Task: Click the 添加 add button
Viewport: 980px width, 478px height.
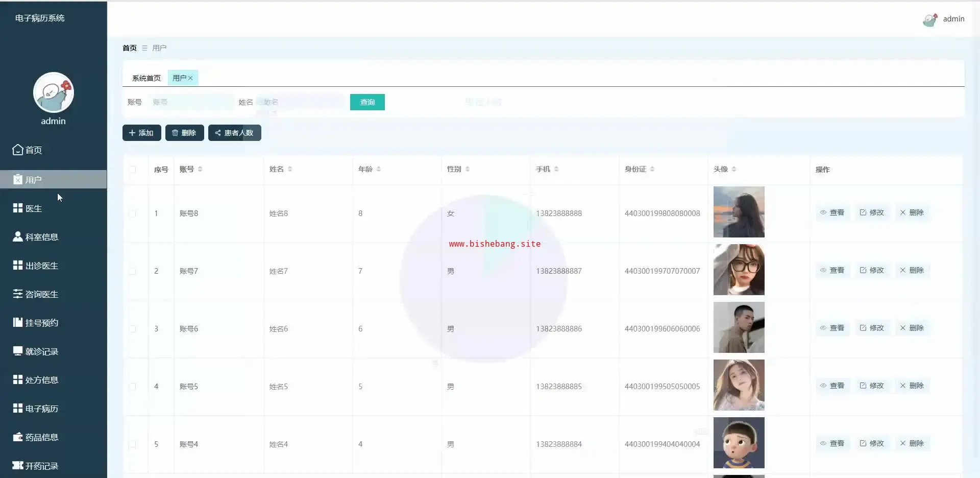Action: [141, 133]
